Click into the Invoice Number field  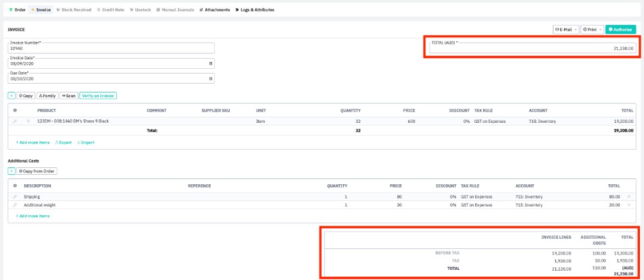[x=111, y=49]
